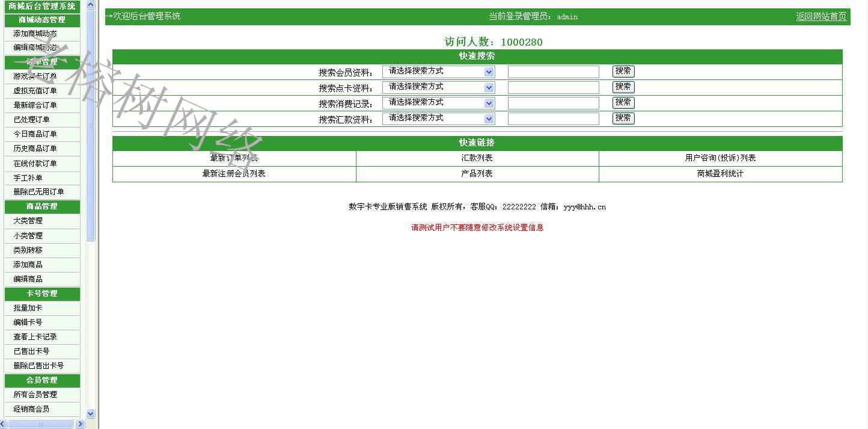Open 最新综合订单 menu item
The image size is (868, 429).
pos(35,105)
